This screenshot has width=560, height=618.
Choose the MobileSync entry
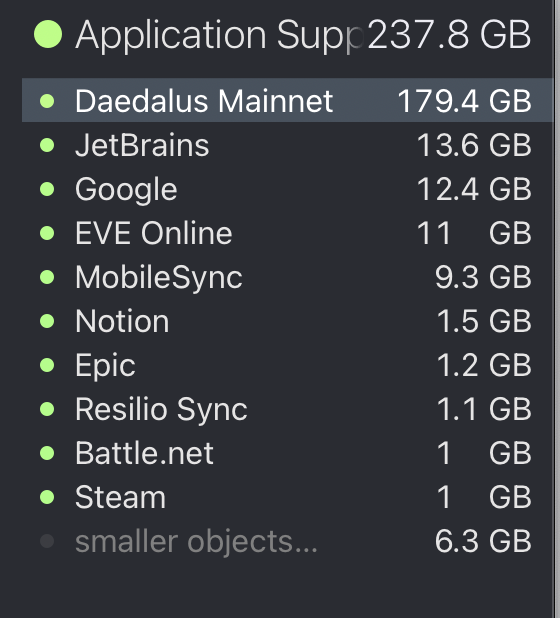pyautogui.click(x=288, y=277)
